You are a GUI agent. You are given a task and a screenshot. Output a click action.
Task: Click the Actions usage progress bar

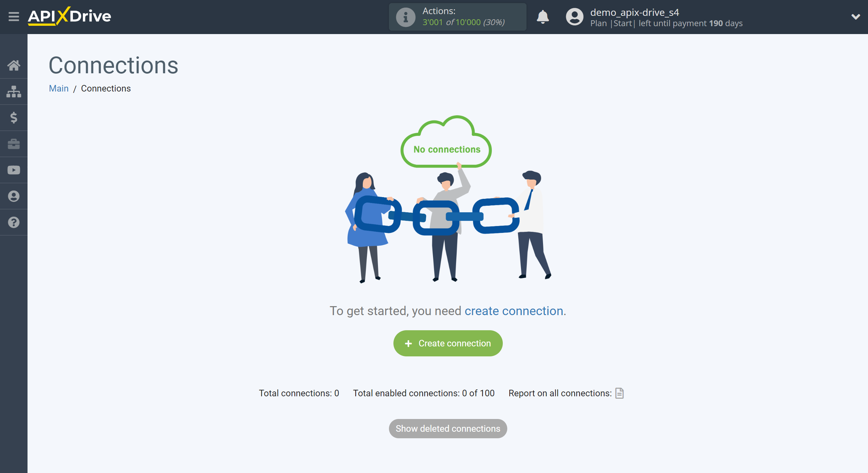458,16
